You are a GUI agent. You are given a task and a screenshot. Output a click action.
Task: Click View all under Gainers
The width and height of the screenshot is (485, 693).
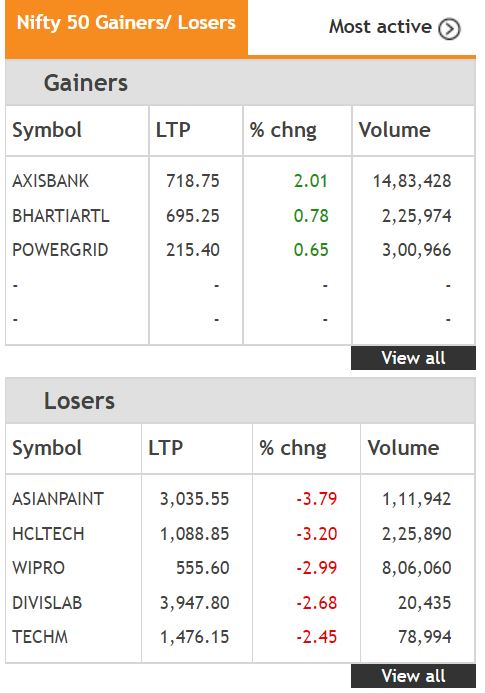(x=413, y=358)
